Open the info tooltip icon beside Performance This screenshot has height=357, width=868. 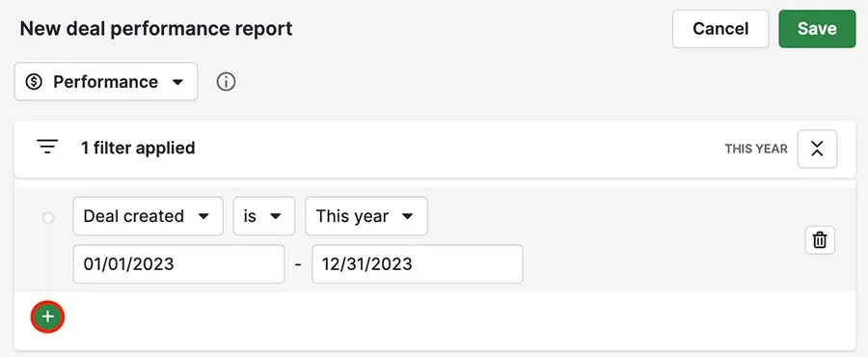tap(226, 82)
